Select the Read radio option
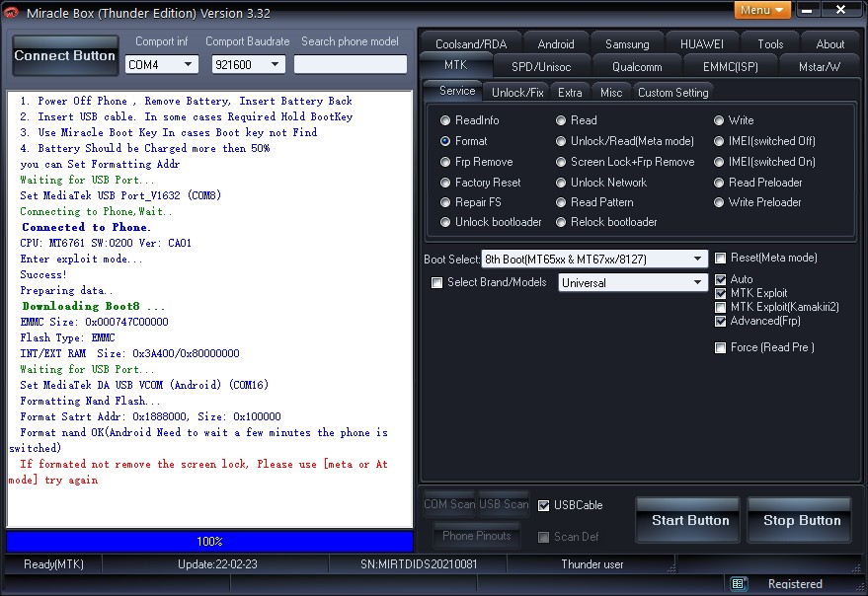Screen dimensions: 868x596 tap(577, 120)
